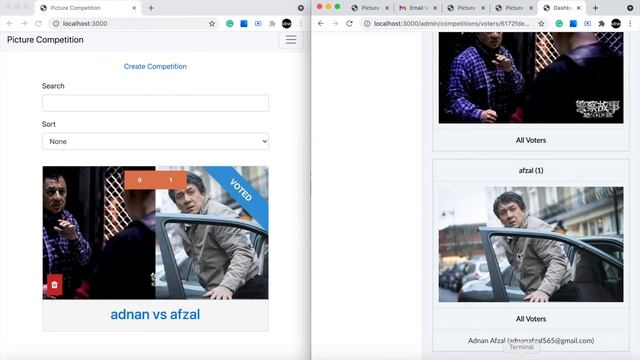Click the Picture Competition brand link
Viewport: 640px width, 360px height.
click(45, 40)
